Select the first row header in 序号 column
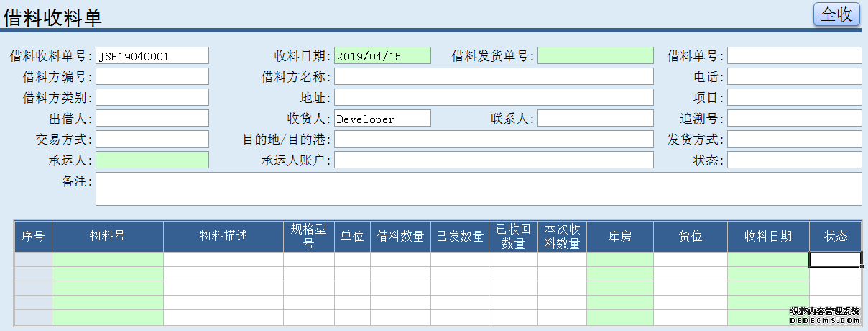Viewport: 868px width, 331px height. pyautogui.click(x=33, y=260)
